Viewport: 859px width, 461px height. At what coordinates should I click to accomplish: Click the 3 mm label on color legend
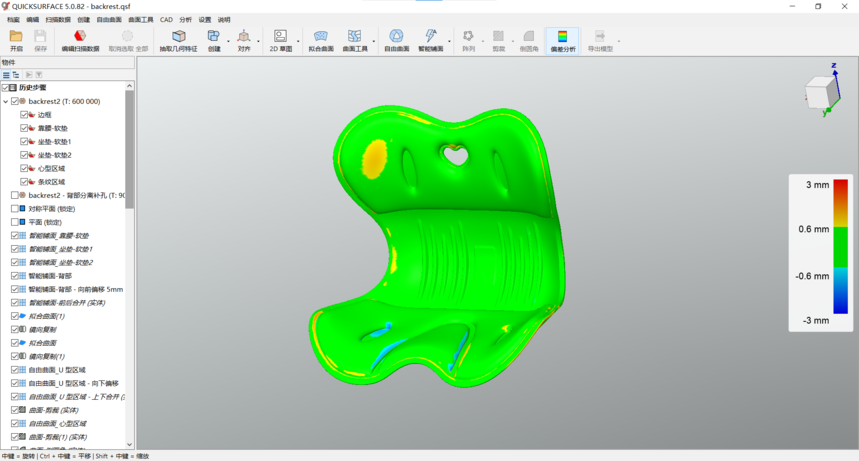(x=817, y=185)
